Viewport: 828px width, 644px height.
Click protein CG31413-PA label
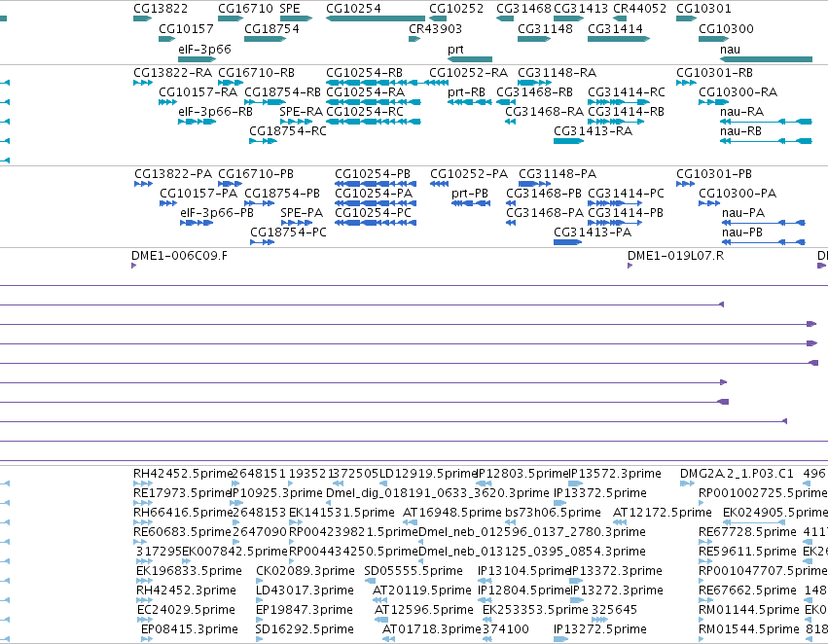(x=593, y=233)
